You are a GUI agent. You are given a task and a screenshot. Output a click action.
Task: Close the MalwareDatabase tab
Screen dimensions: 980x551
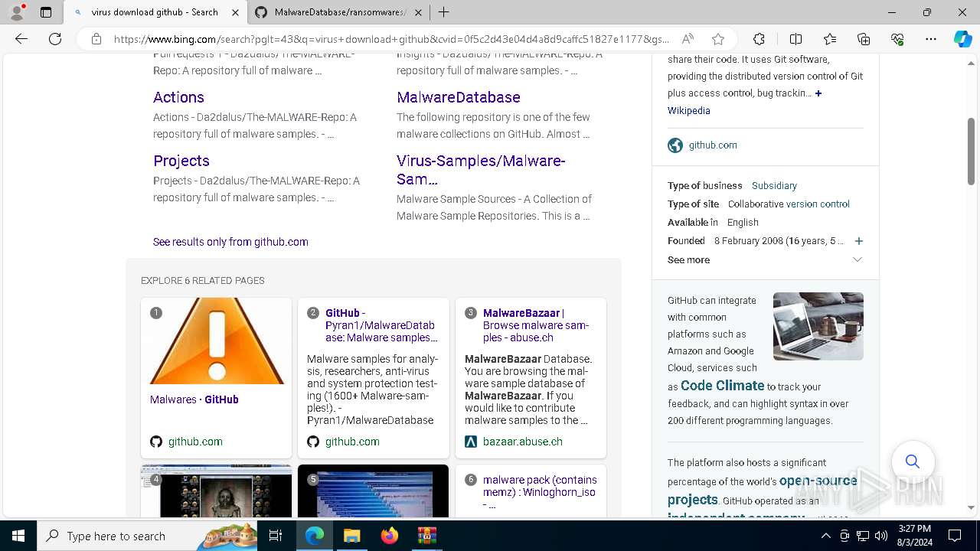click(x=420, y=12)
